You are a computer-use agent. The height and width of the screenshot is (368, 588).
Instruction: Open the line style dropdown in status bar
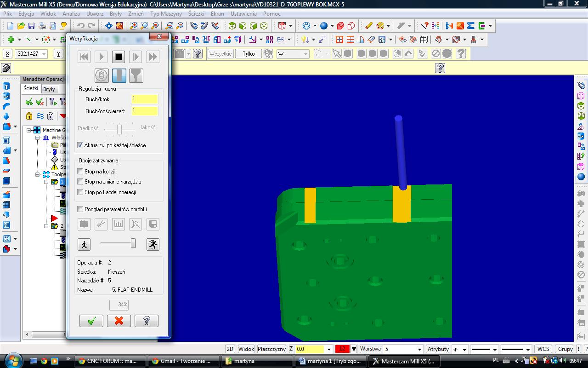click(x=494, y=349)
